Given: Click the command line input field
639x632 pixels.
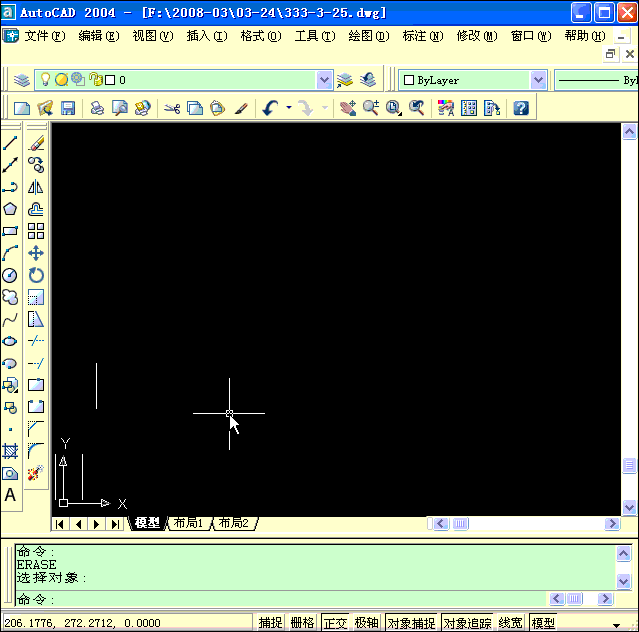Looking at the screenshot, I should [281, 599].
